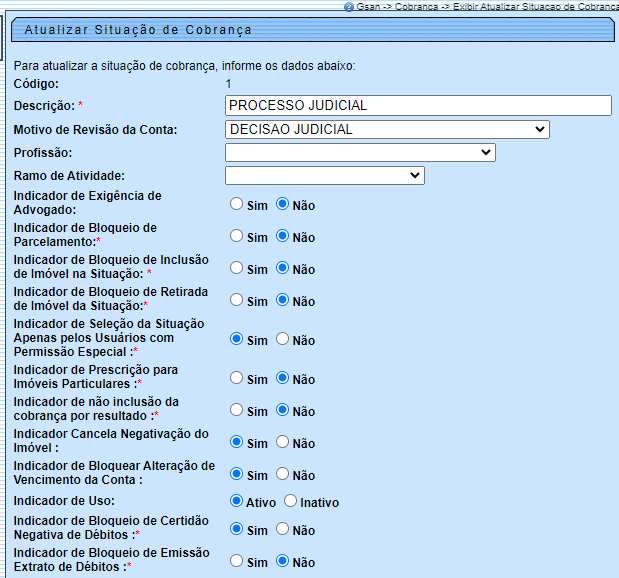Screen dimensions: 619x578
Task: Select Sim for não inclusão da cobrança
Action: point(236,410)
